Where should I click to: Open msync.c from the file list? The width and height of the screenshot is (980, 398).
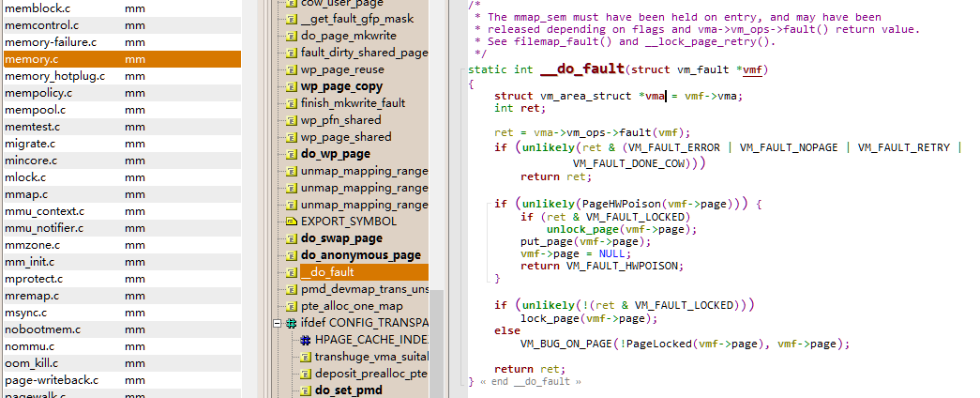click(121, 313)
